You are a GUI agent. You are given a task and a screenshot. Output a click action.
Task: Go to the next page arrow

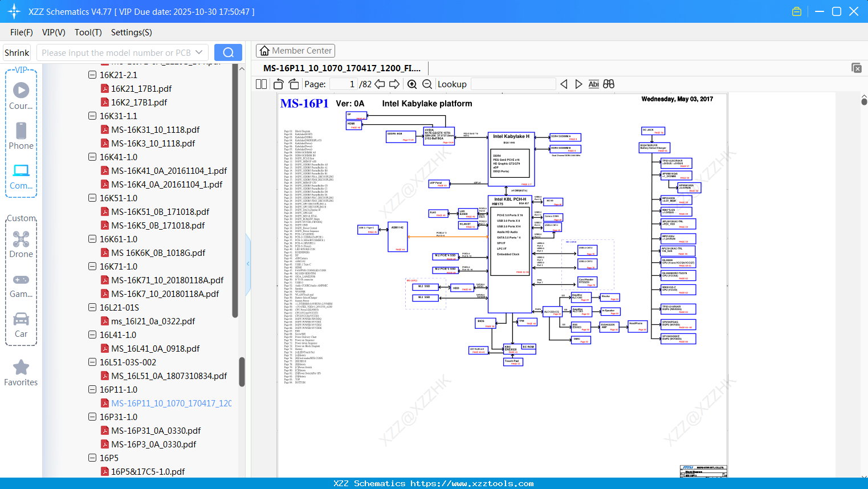[x=394, y=84]
